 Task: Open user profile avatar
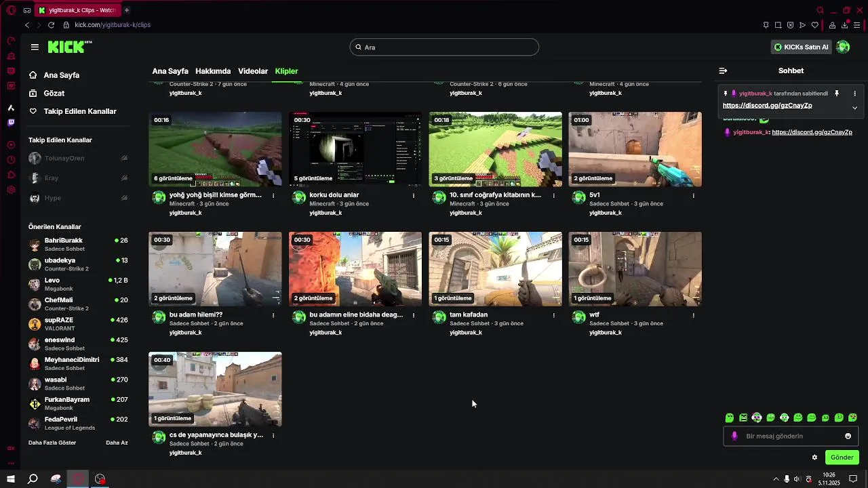(x=843, y=47)
